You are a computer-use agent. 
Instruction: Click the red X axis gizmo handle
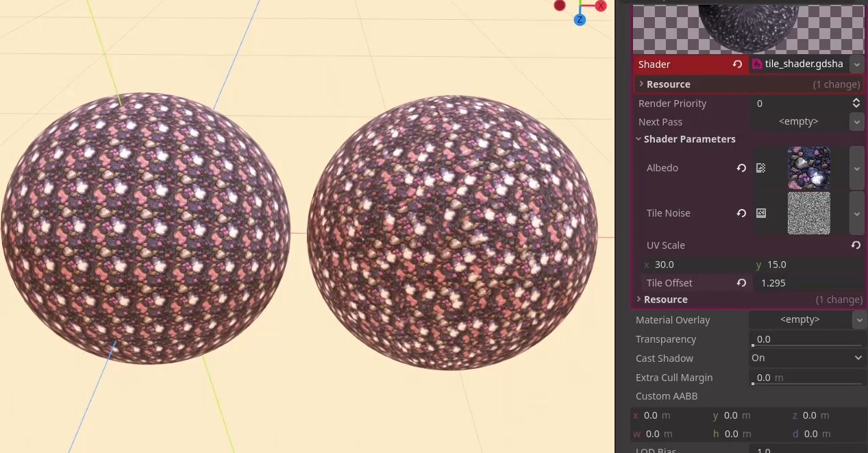[601, 5]
